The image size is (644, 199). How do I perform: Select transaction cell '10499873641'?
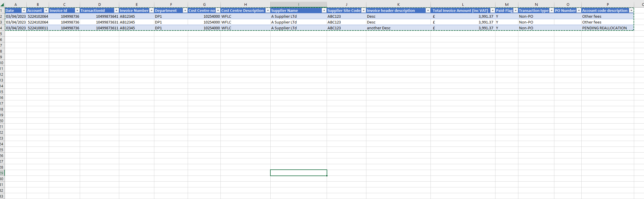tap(100, 16)
